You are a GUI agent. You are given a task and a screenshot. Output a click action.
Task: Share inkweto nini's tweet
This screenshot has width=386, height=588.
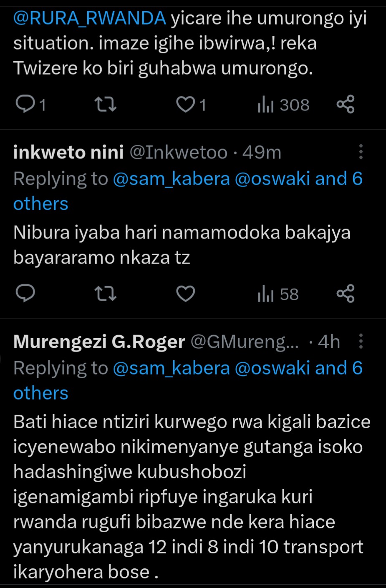(x=346, y=294)
